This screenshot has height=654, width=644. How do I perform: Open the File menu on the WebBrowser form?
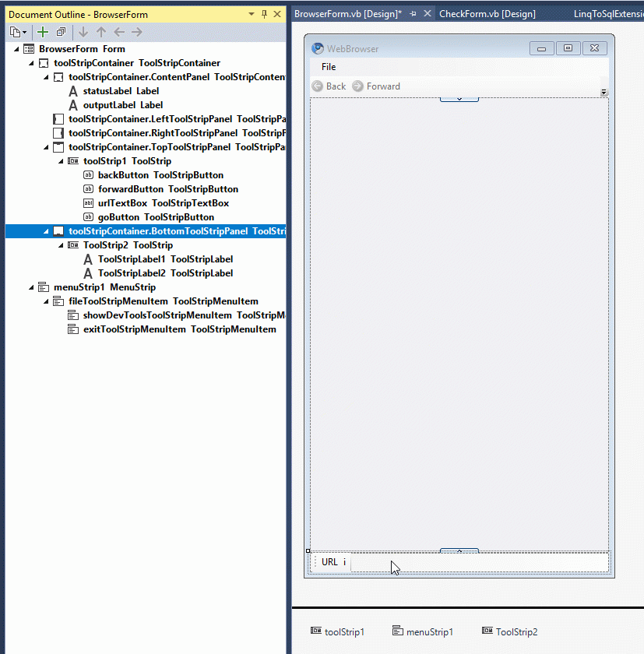[328, 67]
